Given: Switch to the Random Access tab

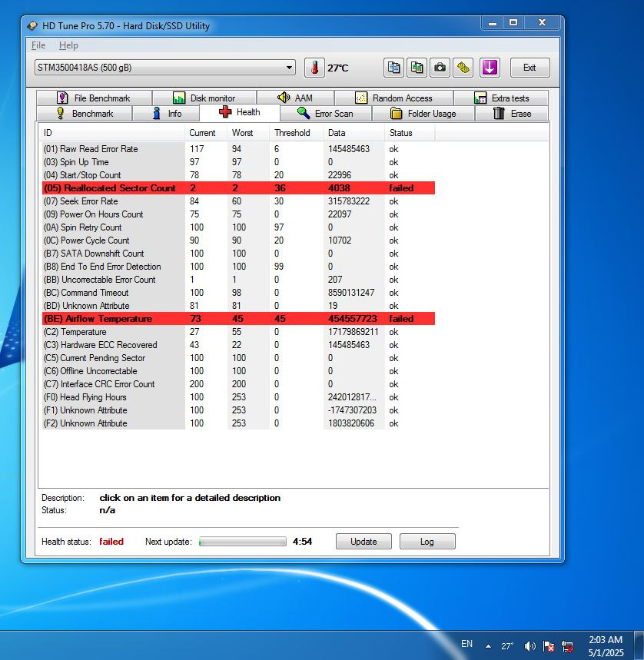Looking at the screenshot, I should [393, 98].
